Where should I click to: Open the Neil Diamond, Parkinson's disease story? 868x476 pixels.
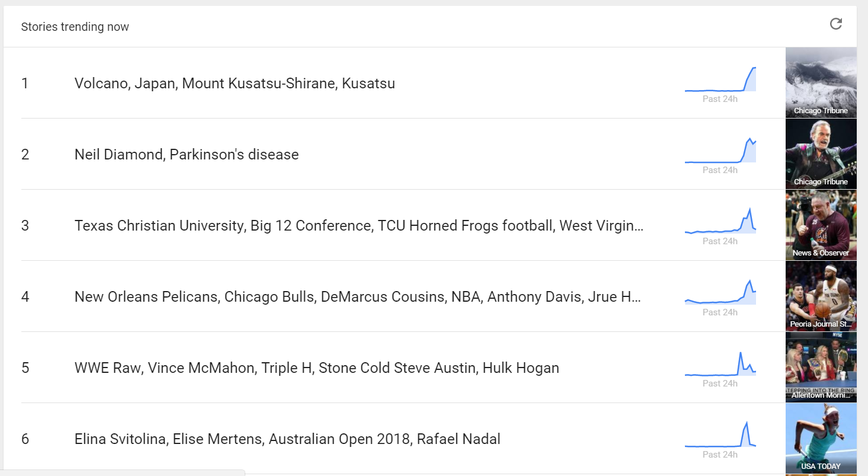click(x=187, y=155)
